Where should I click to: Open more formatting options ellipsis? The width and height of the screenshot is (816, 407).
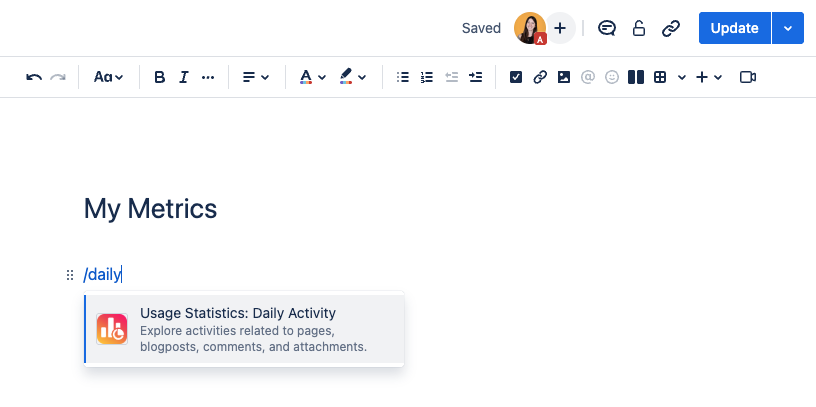click(x=208, y=77)
